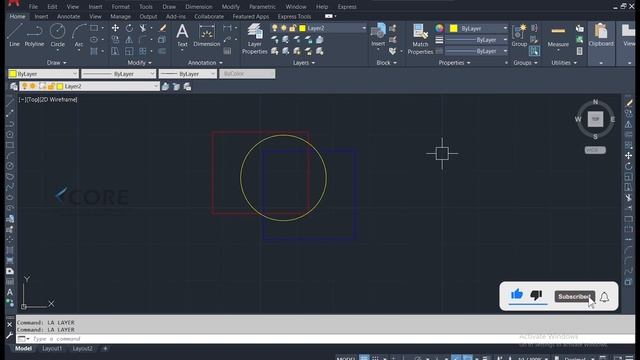640x360 pixels.
Task: Click the thumbs up like icon
Action: (517, 294)
